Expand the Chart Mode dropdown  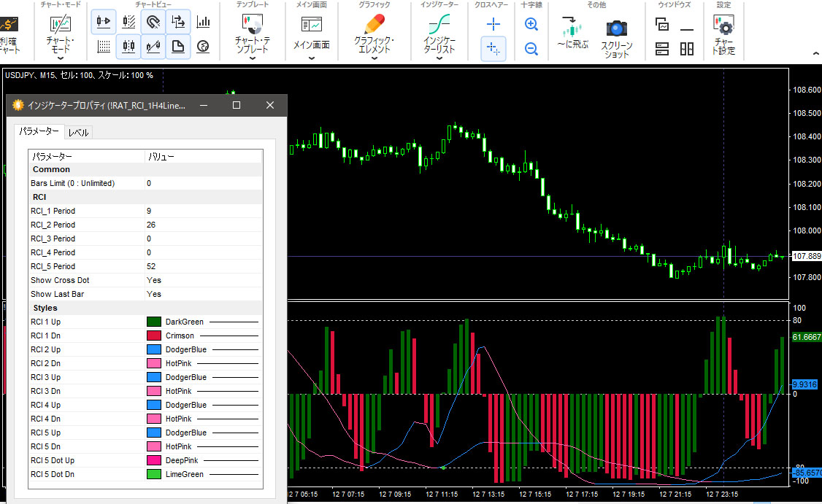pyautogui.click(x=60, y=58)
